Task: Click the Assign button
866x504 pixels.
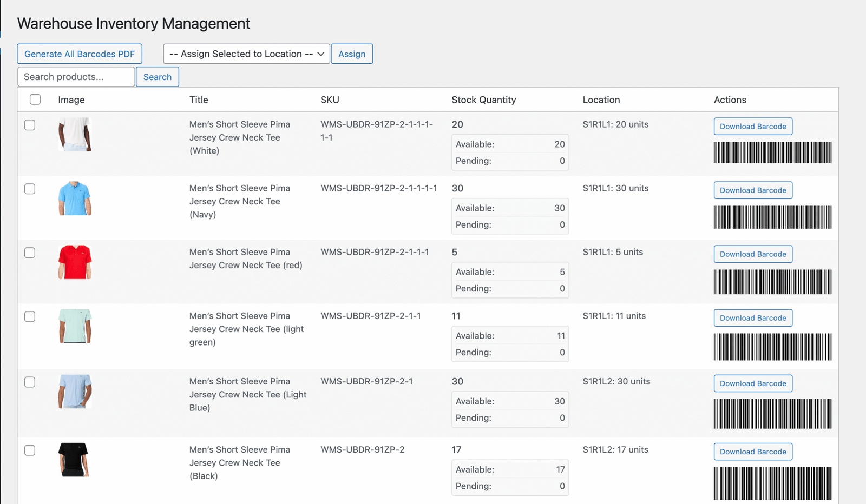Action: [352, 54]
